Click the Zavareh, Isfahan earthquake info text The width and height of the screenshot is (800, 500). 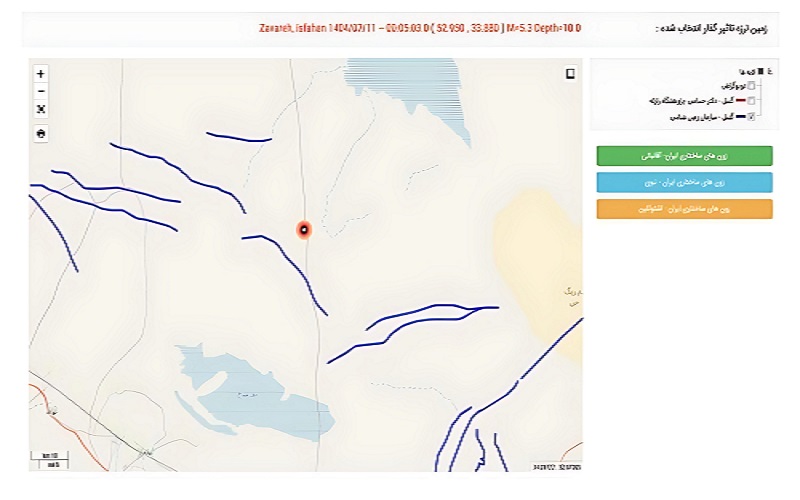tap(420, 27)
